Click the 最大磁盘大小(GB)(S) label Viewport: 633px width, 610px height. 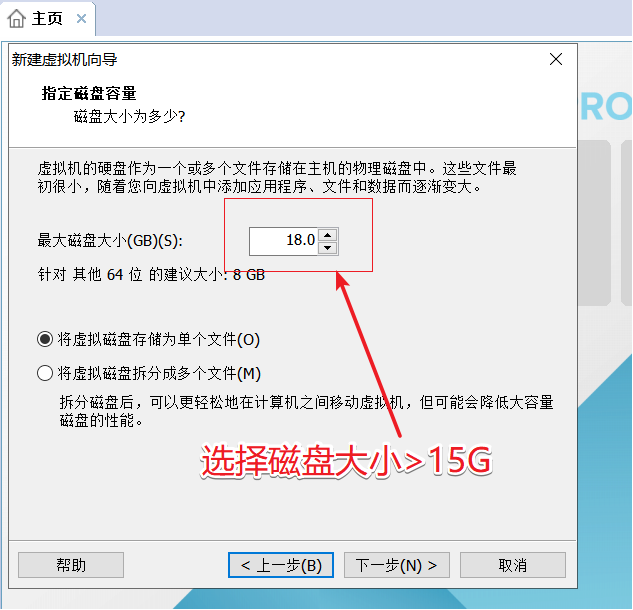click(x=110, y=241)
